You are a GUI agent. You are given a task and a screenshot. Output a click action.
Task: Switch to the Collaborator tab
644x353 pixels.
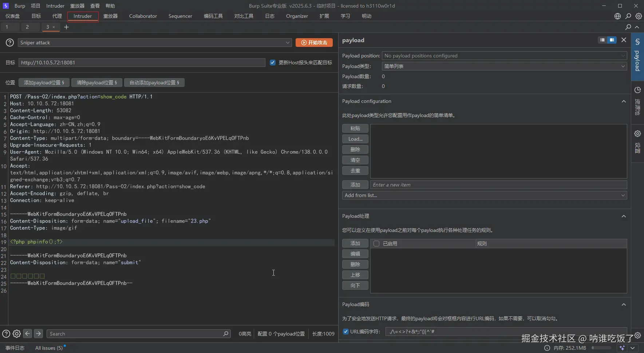pos(143,16)
